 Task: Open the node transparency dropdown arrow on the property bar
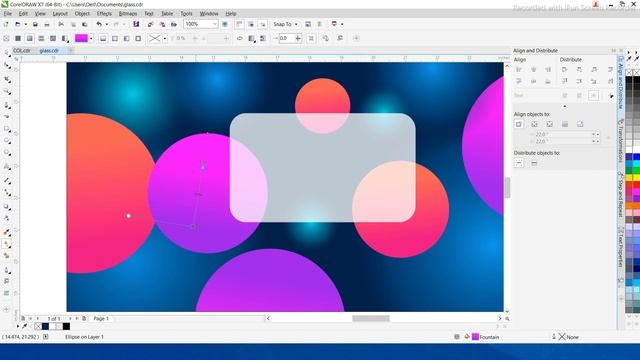[164, 38]
